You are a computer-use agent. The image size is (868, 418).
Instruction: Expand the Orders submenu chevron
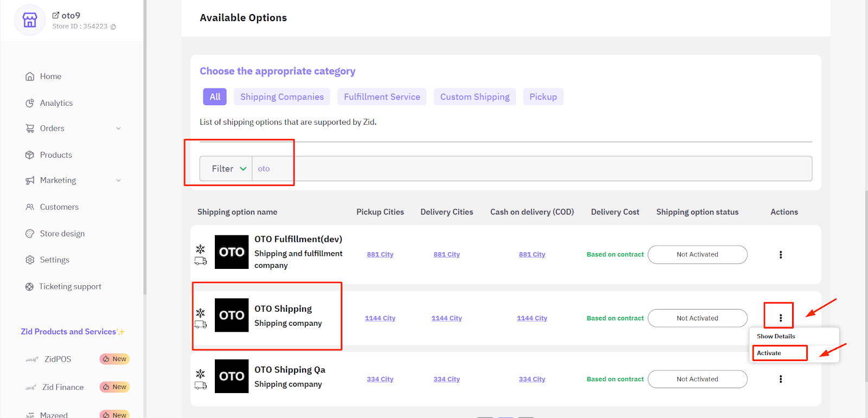point(118,128)
